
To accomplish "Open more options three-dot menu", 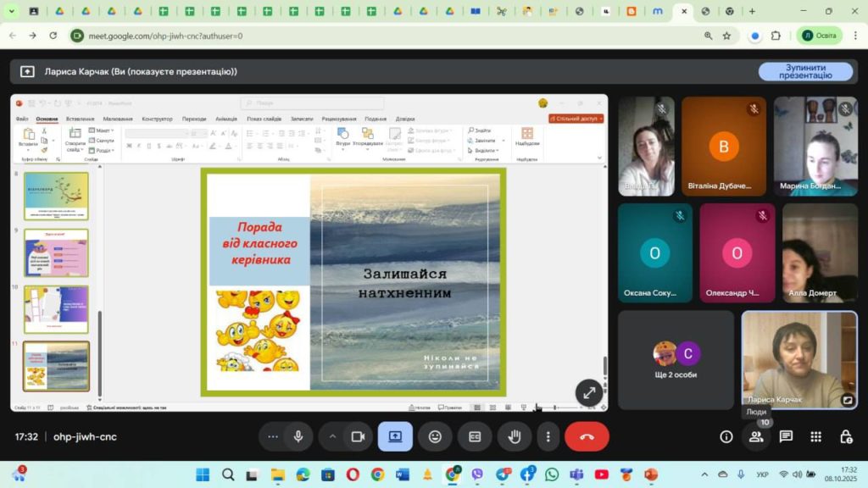I will pos(548,436).
